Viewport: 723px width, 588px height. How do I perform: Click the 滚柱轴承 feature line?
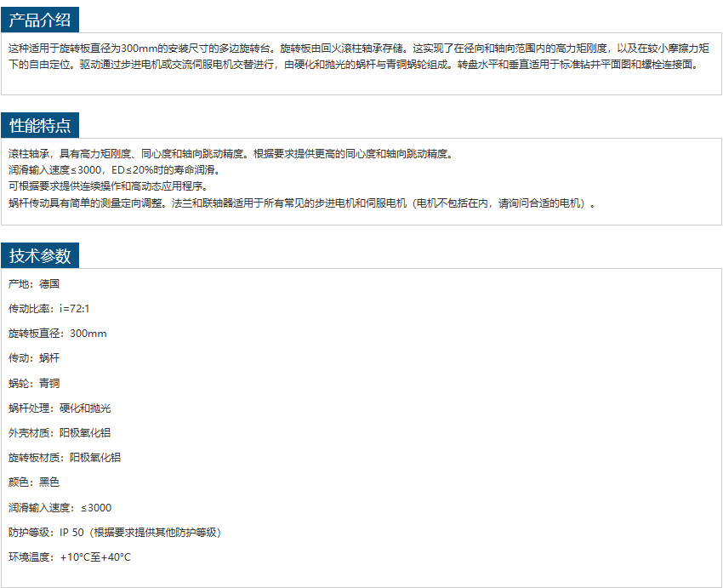[x=231, y=154]
